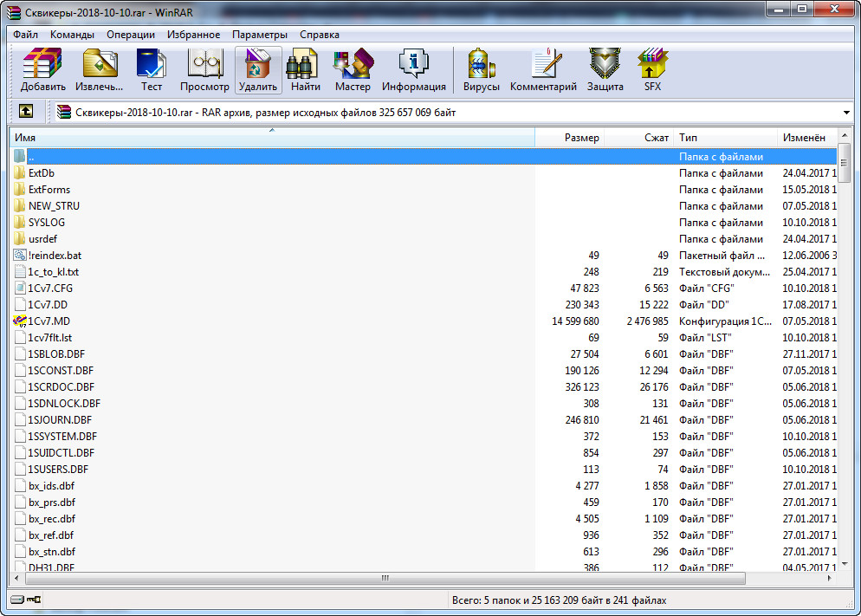Click the Добавить (Add) toolbar icon

42,69
